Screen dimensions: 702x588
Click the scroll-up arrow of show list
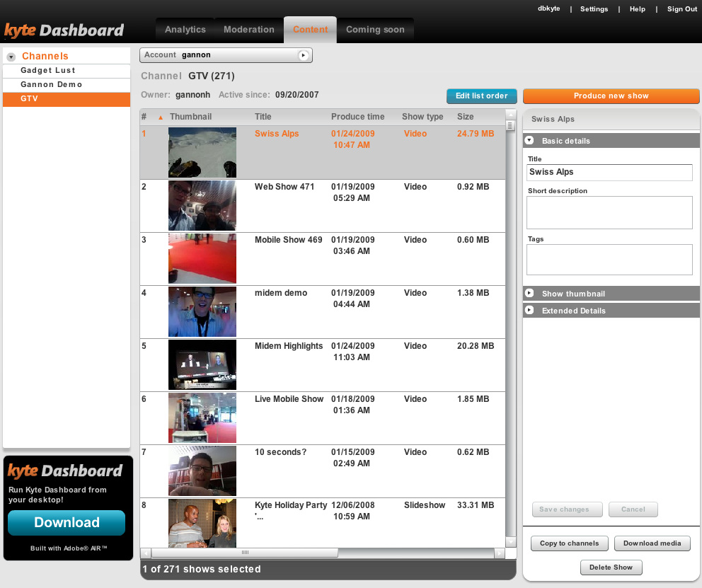tap(510, 115)
